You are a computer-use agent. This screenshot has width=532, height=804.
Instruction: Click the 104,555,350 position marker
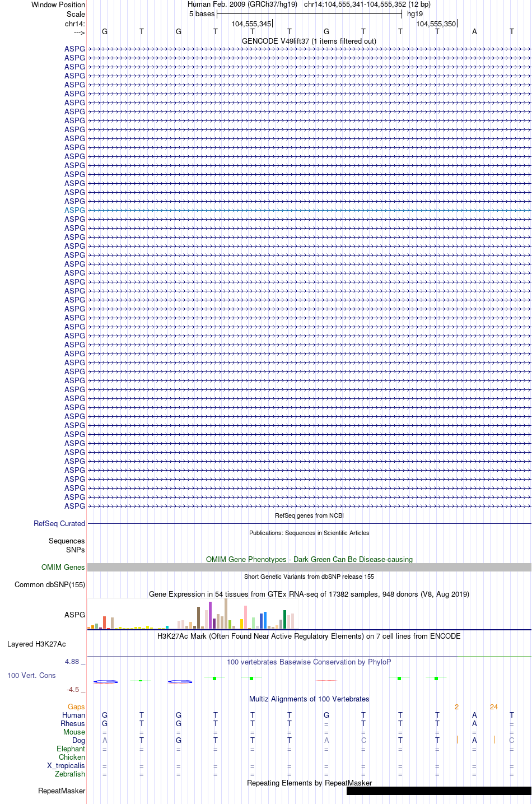pyautogui.click(x=436, y=24)
